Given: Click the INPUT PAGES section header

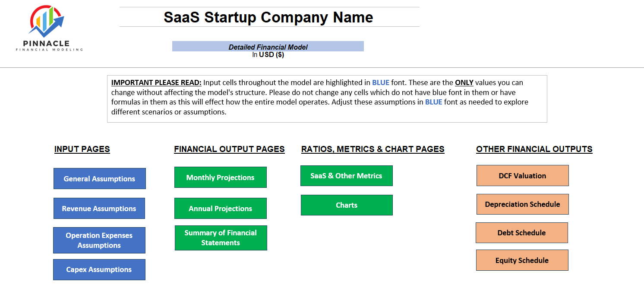Looking at the screenshot, I should tap(82, 149).
